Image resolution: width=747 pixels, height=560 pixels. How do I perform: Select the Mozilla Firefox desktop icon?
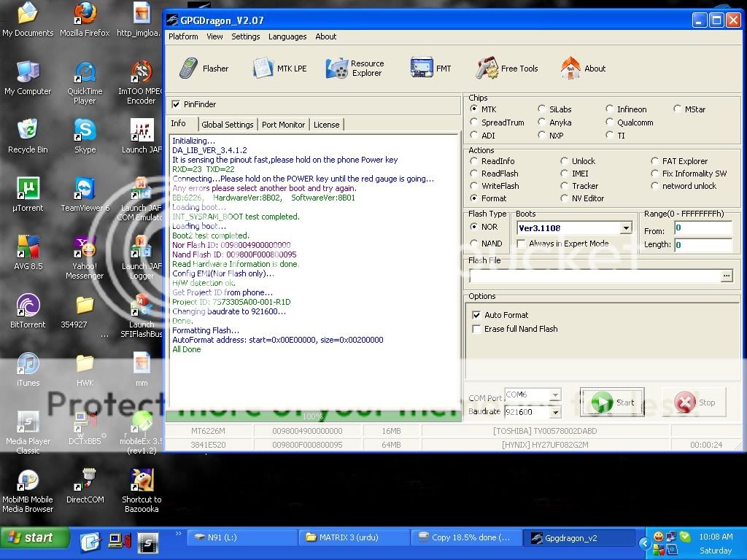(85, 20)
